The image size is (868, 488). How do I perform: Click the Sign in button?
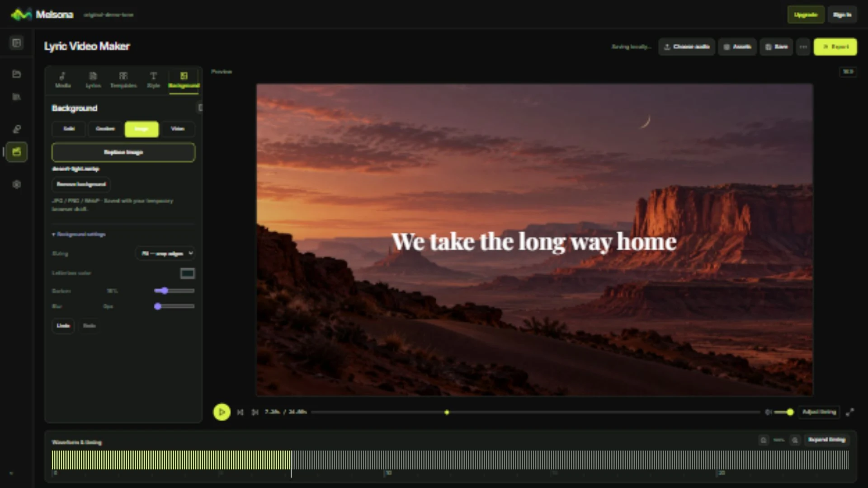[x=842, y=15]
